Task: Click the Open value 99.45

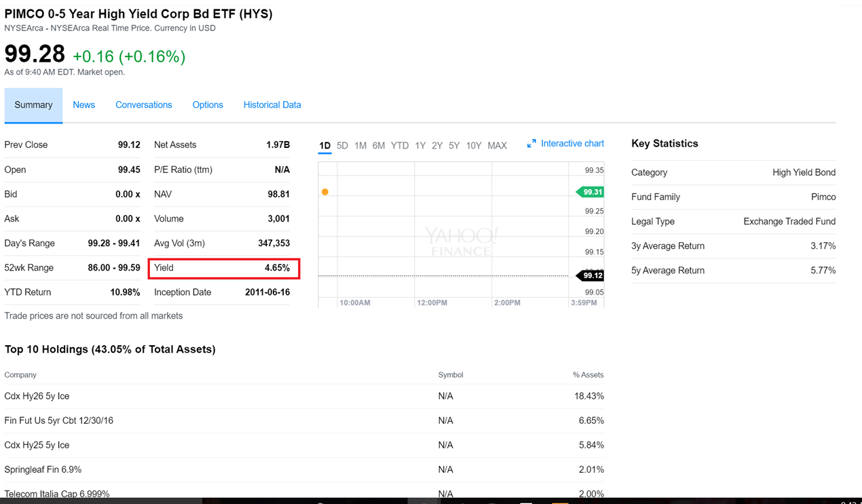Action: [129, 170]
